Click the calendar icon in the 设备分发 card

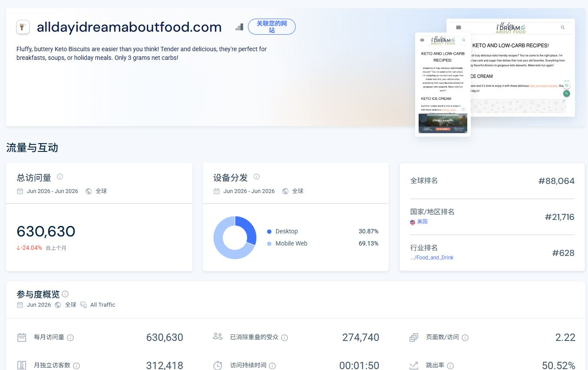click(x=217, y=191)
